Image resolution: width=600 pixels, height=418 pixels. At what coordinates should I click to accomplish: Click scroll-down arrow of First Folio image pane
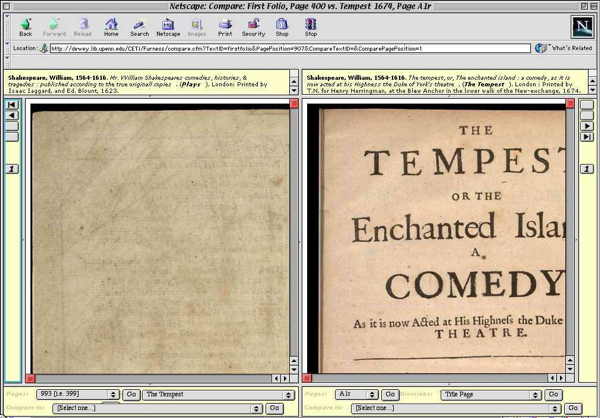pos(294,369)
